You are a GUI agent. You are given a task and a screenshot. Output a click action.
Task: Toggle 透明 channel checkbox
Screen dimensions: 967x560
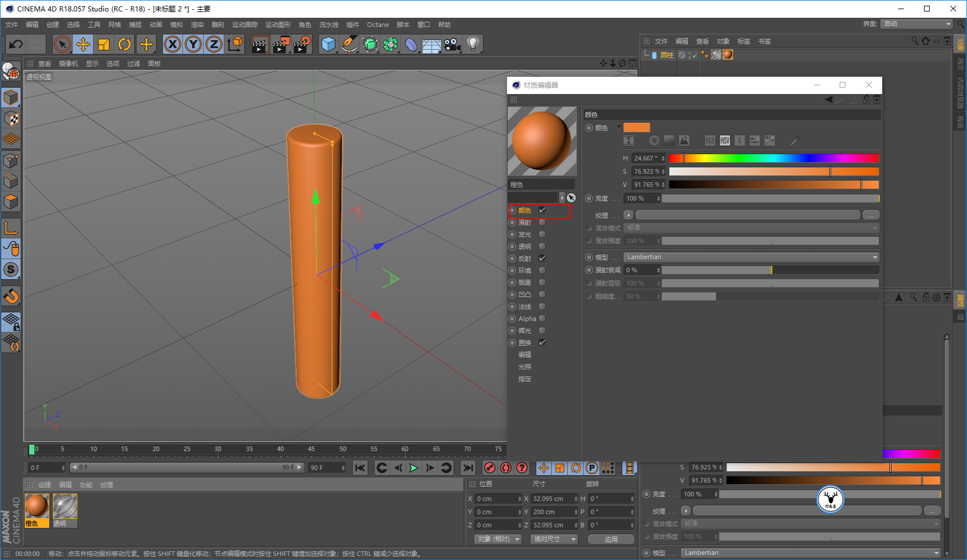click(x=542, y=246)
